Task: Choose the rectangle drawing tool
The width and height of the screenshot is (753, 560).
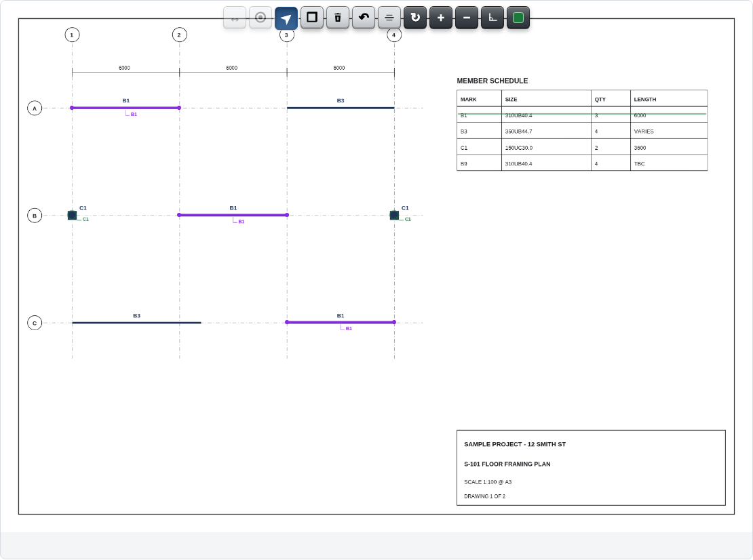Action: [312, 18]
